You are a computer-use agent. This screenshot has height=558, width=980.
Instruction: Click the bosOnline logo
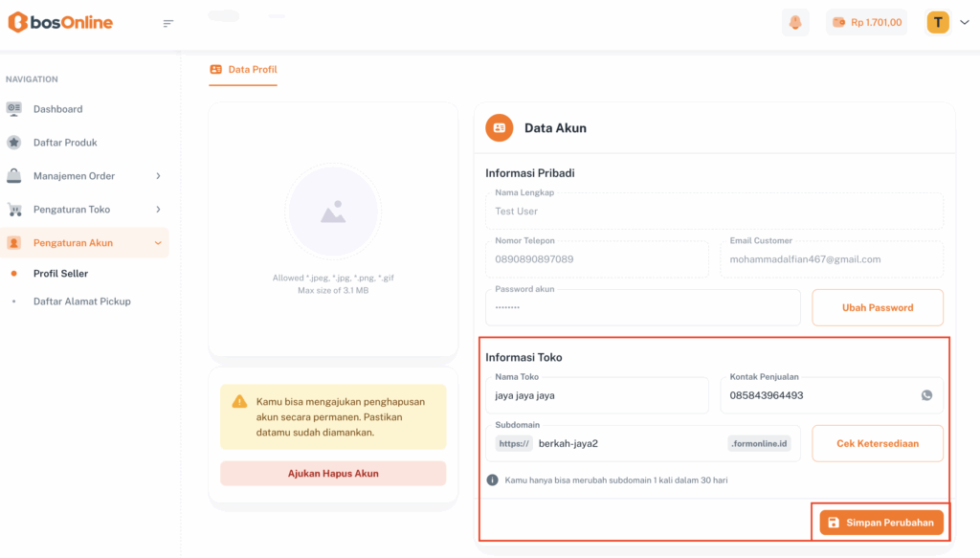click(x=60, y=23)
